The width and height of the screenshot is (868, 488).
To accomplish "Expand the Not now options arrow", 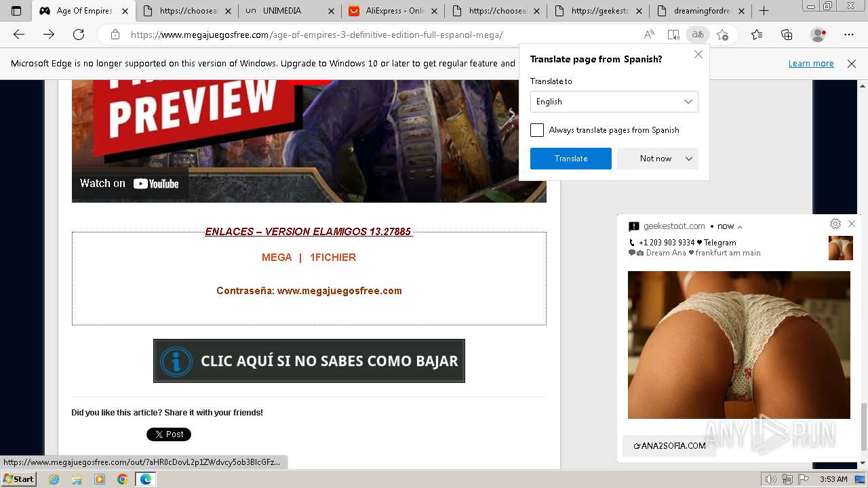I will coord(689,159).
